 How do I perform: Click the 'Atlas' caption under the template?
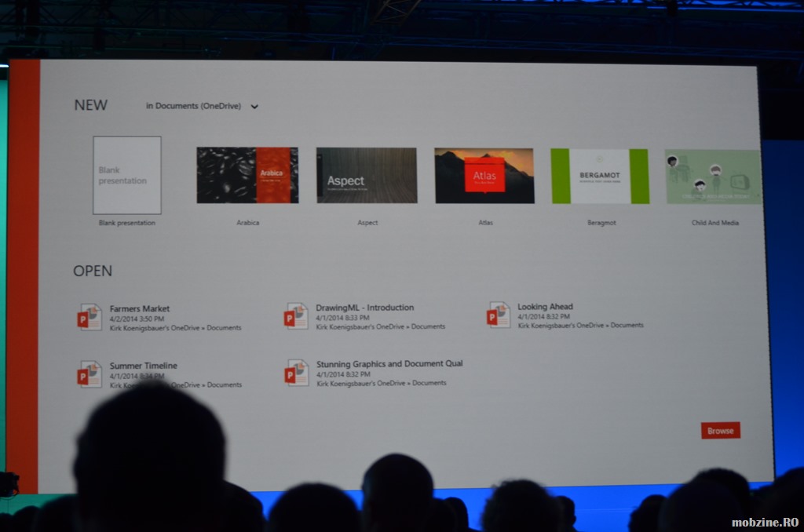tap(485, 223)
